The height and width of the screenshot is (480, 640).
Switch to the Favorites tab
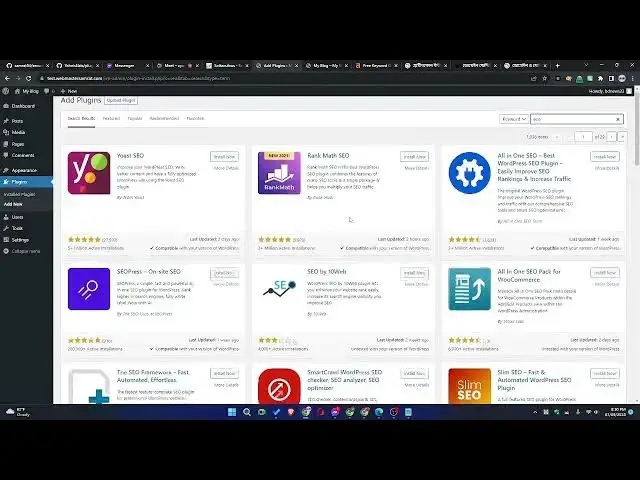coord(195,118)
